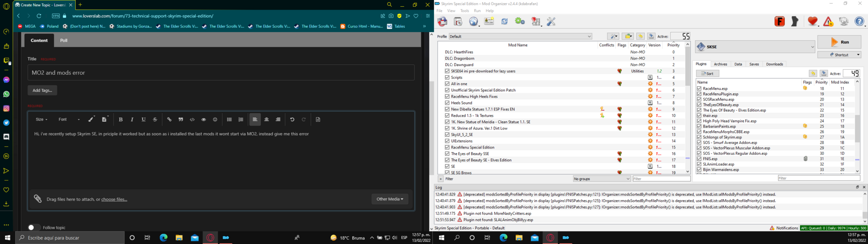This screenshot has height=244, width=868.
Task: Click choose files link
Action: click(114, 199)
